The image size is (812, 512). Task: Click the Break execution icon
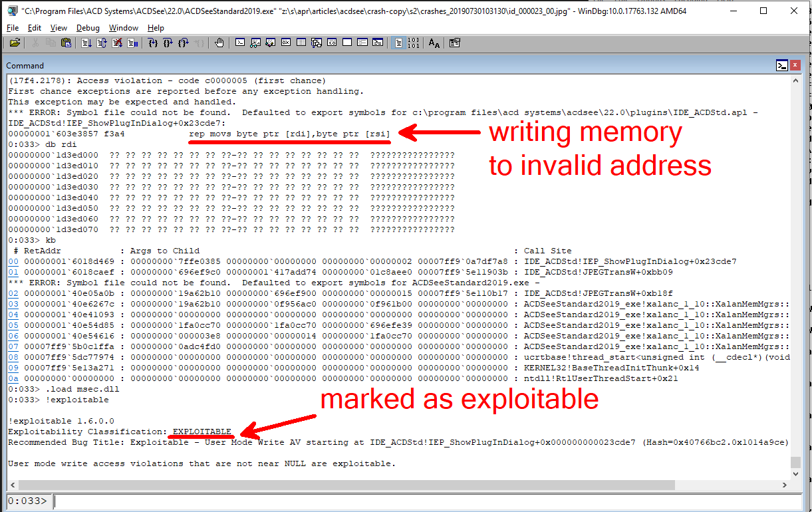[132, 43]
